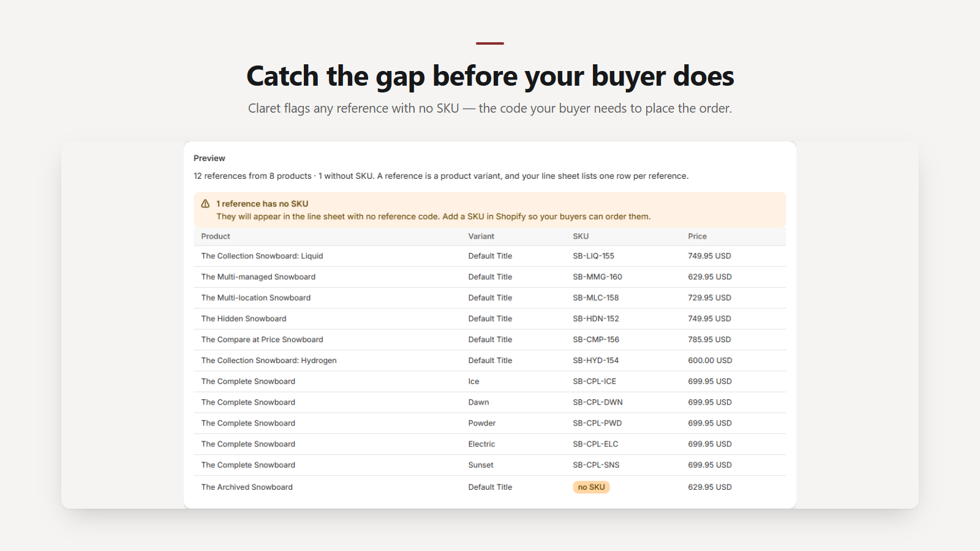Open The Archived Snowboard row
Screen dimensions: 980x551
[x=490, y=487]
